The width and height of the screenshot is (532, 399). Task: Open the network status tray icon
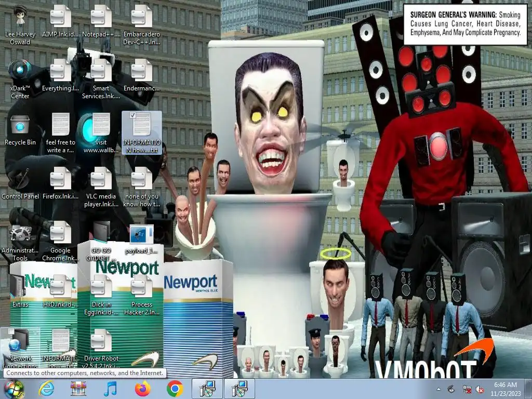click(x=467, y=389)
